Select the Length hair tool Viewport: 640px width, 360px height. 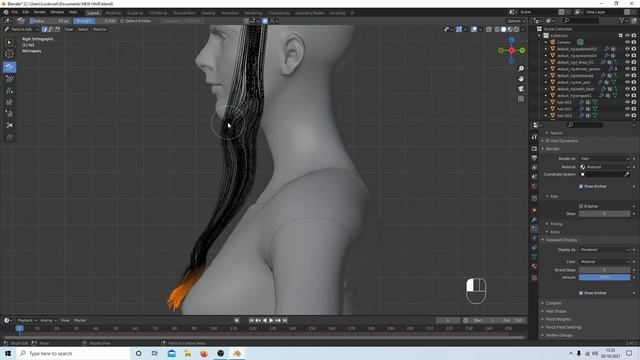point(9,102)
